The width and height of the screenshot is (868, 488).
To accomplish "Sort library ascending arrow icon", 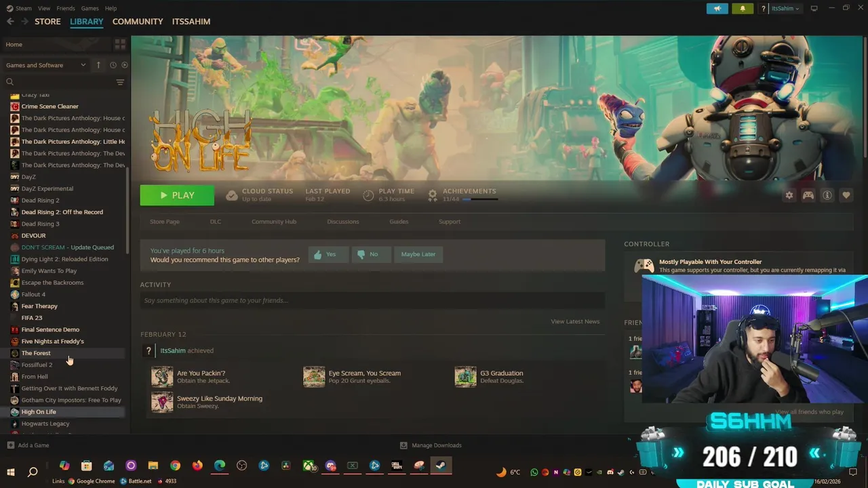I will 98,65.
